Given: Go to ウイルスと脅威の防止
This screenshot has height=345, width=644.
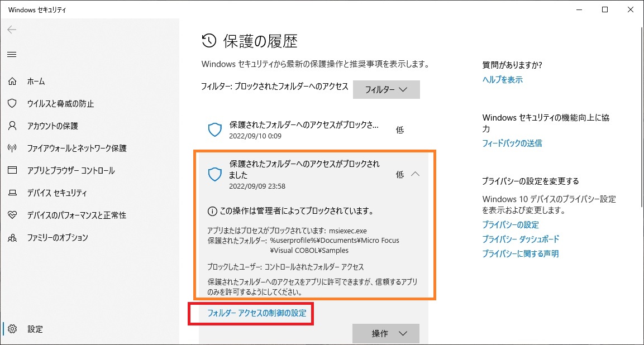Looking at the screenshot, I should (60, 103).
